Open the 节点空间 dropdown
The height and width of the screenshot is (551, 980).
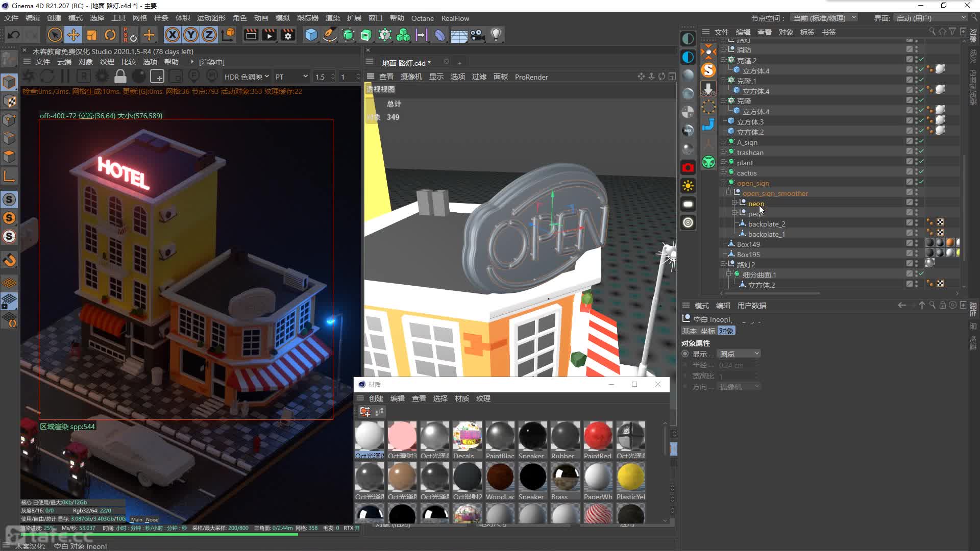(824, 18)
